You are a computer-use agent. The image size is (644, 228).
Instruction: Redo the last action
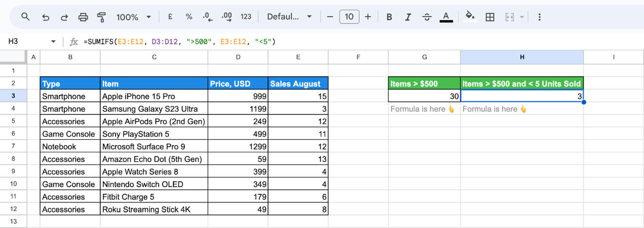[65, 17]
